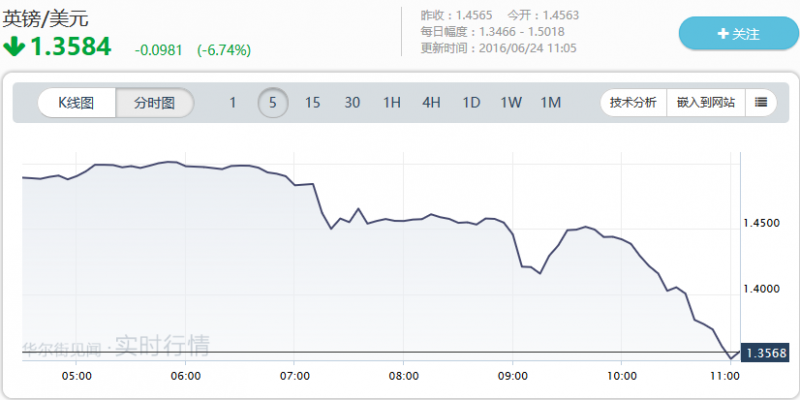Open 技术分析 technical analysis
800x400 pixels.
633,103
